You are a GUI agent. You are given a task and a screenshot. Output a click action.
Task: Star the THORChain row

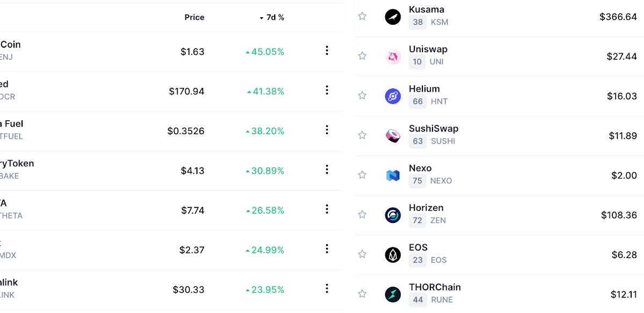point(362,293)
